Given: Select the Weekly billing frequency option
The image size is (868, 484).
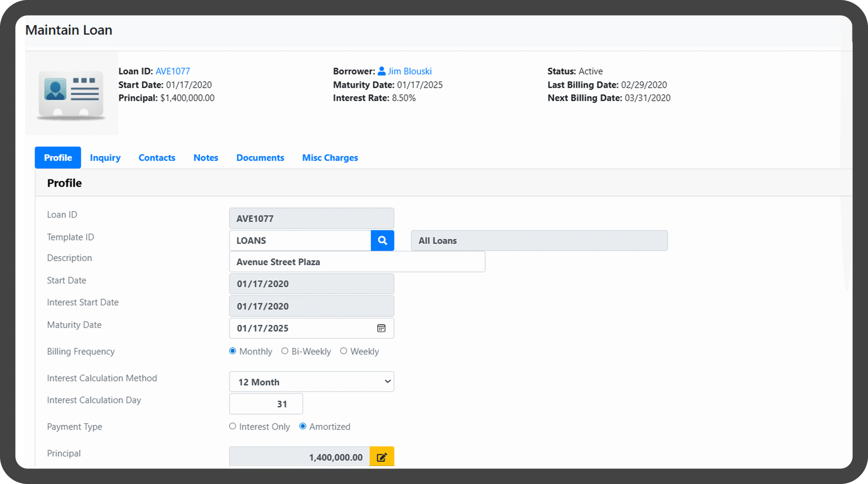Looking at the screenshot, I should (x=343, y=351).
